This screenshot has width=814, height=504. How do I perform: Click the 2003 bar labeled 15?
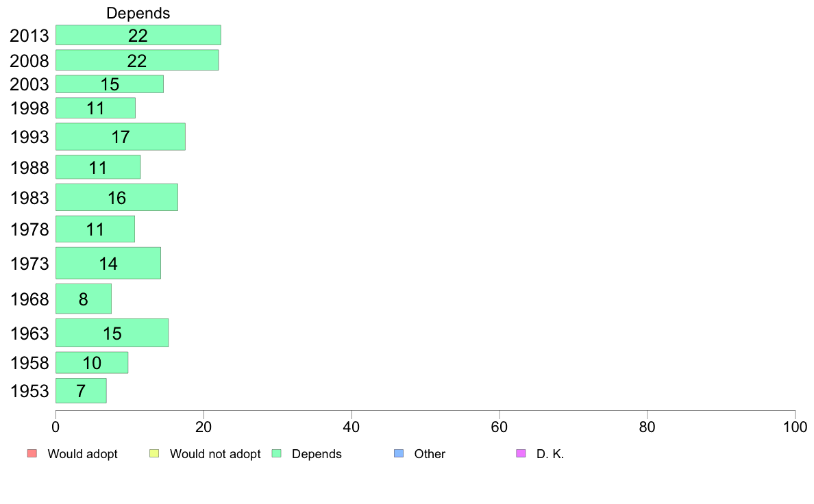pos(110,84)
